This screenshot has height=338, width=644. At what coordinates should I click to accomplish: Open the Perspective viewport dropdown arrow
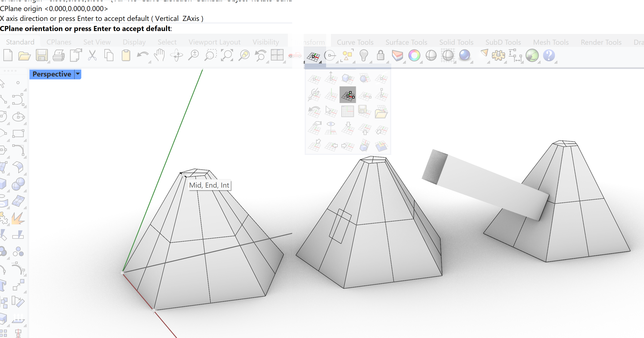78,74
